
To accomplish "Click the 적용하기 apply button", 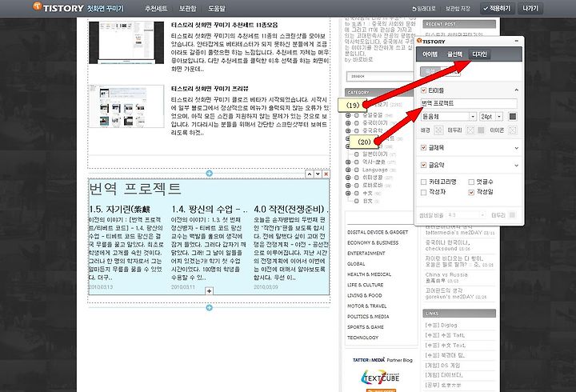I will (x=497, y=8).
